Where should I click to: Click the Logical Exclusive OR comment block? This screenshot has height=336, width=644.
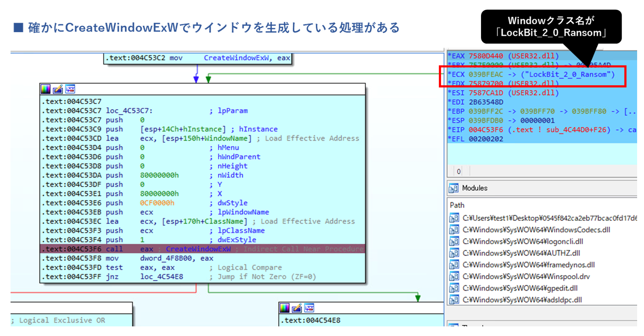point(58,320)
